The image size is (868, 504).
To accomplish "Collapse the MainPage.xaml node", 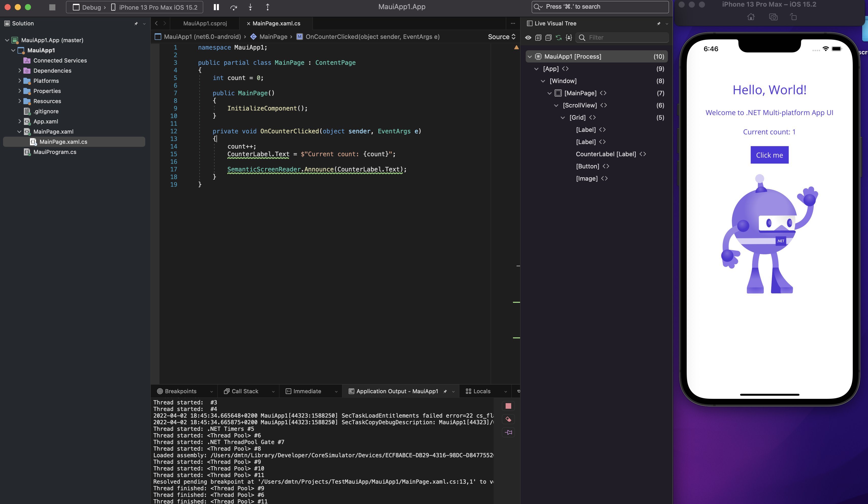I will 19,132.
